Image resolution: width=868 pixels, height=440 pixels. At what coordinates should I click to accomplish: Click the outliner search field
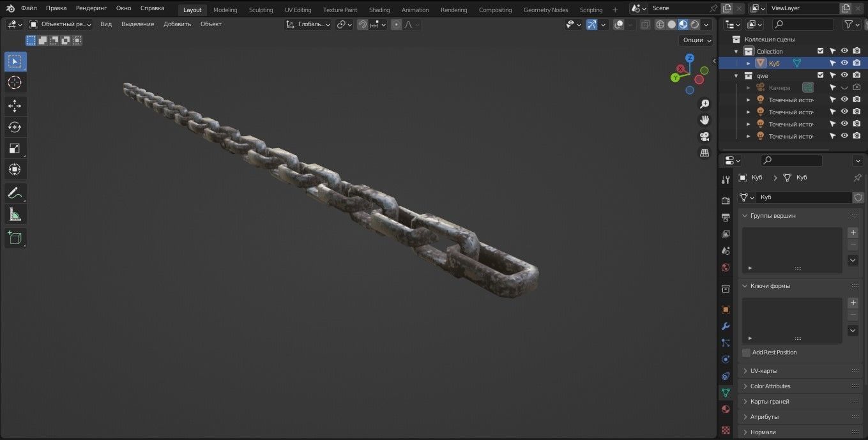pyautogui.click(x=803, y=24)
